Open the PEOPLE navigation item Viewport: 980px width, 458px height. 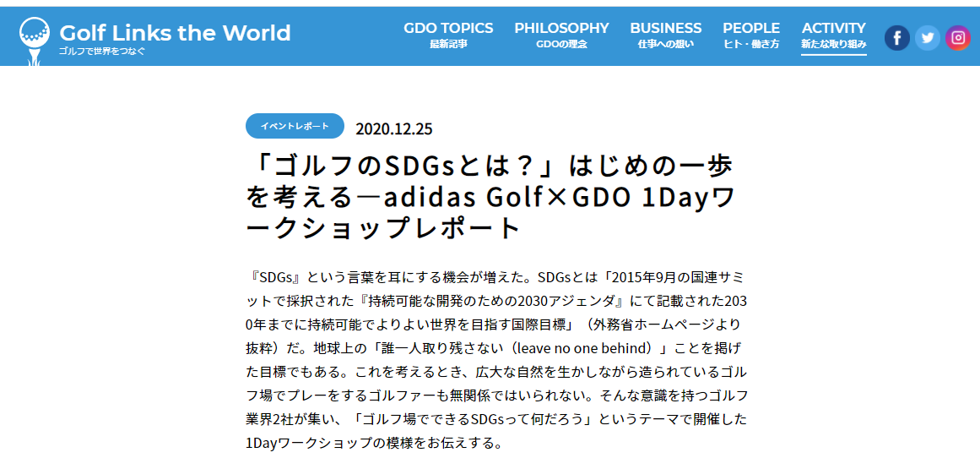(x=750, y=28)
